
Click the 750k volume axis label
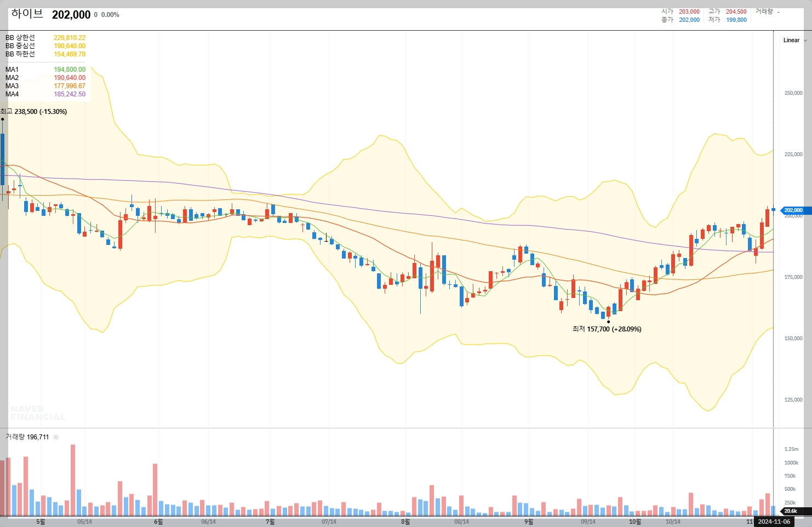click(x=790, y=476)
